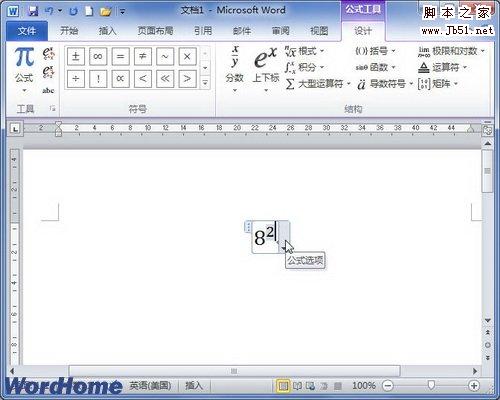Click the Undo icon in quick access toolbar

click(49, 11)
